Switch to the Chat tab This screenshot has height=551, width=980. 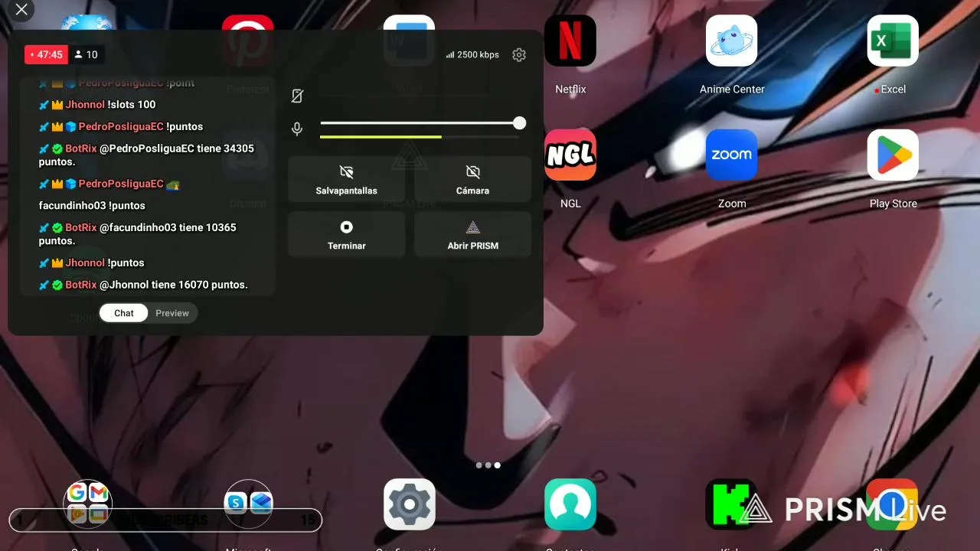124,313
